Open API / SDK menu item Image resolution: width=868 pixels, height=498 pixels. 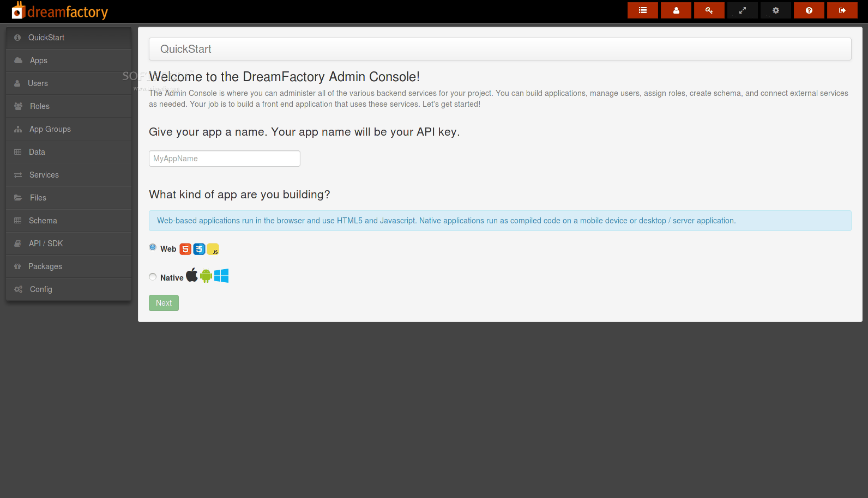click(69, 244)
